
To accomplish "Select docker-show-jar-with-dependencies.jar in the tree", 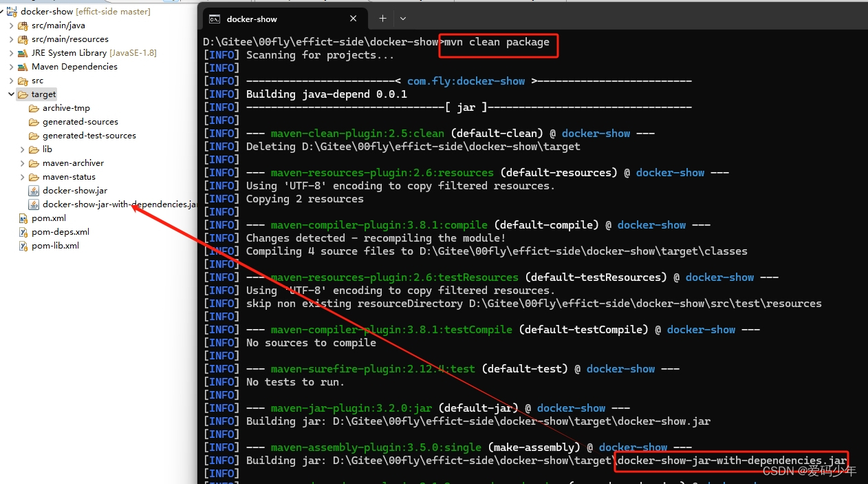I will 120,204.
